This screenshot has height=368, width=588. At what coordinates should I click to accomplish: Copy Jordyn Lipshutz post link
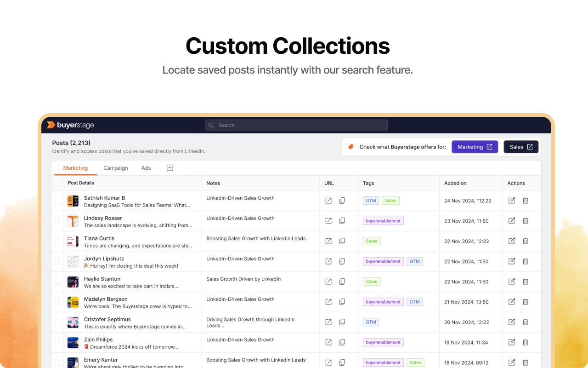coord(342,261)
